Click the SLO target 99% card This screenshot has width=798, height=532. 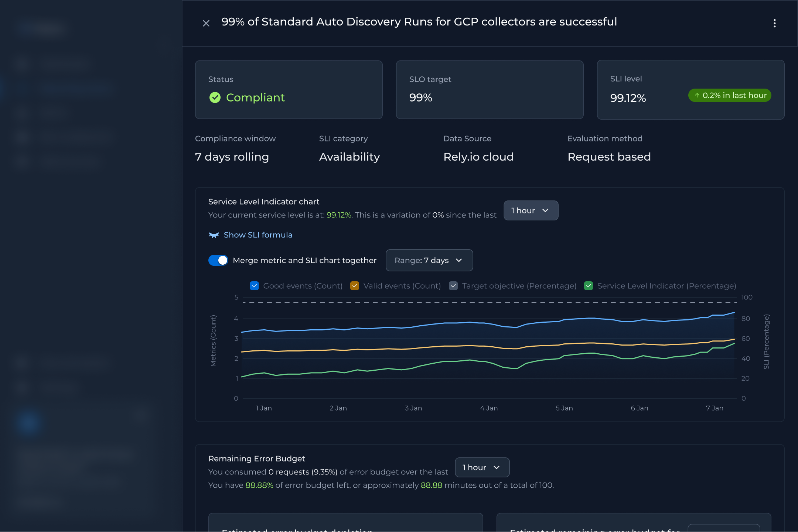pyautogui.click(x=490, y=90)
